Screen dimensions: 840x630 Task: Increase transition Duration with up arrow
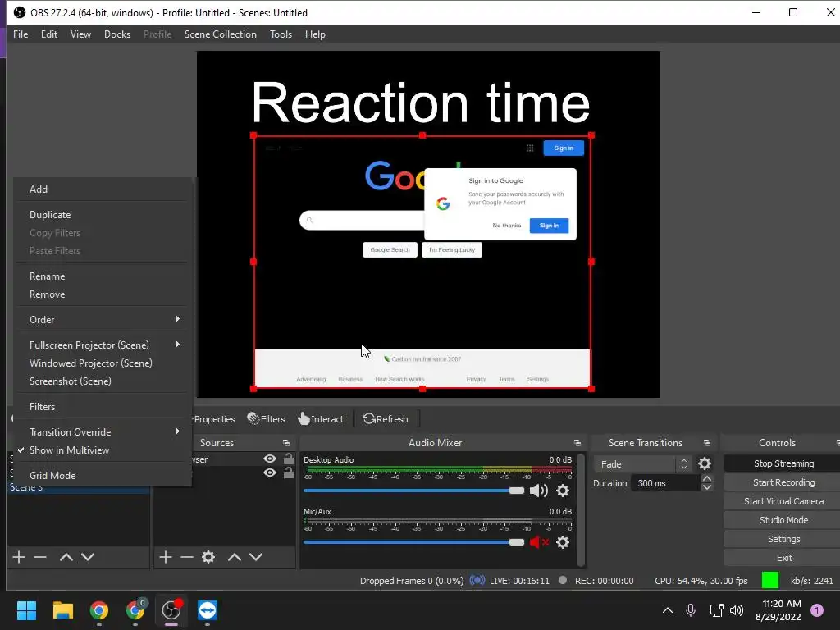[706, 478]
